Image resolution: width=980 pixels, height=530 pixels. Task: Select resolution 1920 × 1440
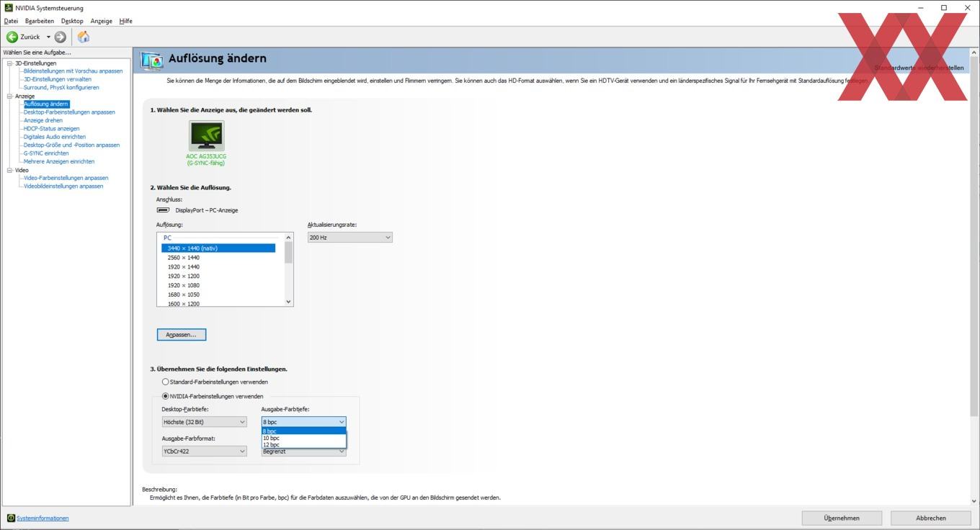tap(184, 266)
